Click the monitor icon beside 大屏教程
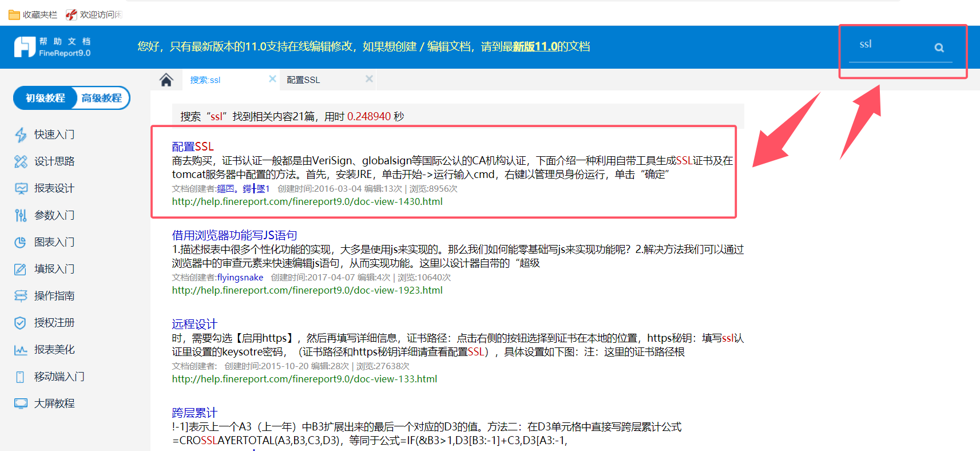The image size is (980, 451). point(21,403)
